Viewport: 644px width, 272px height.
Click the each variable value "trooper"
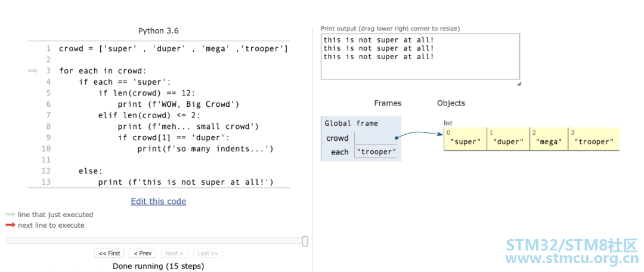(x=376, y=152)
